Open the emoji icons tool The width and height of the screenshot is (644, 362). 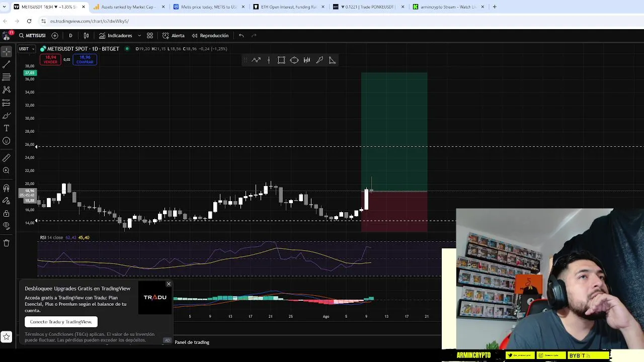[7, 141]
